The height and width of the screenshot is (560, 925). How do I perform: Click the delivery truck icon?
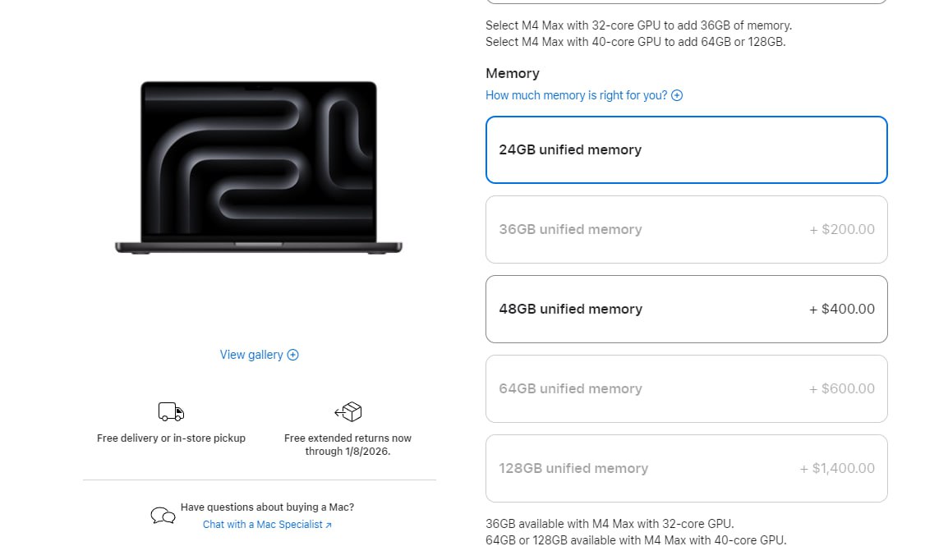171,411
